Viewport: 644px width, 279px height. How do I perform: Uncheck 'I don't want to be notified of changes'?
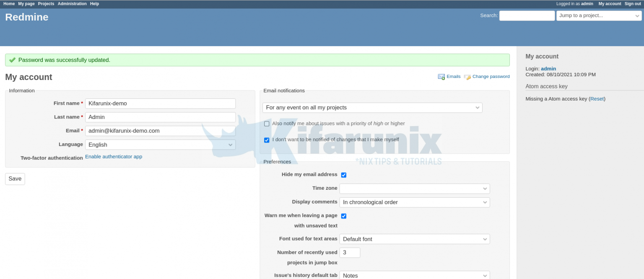click(267, 140)
